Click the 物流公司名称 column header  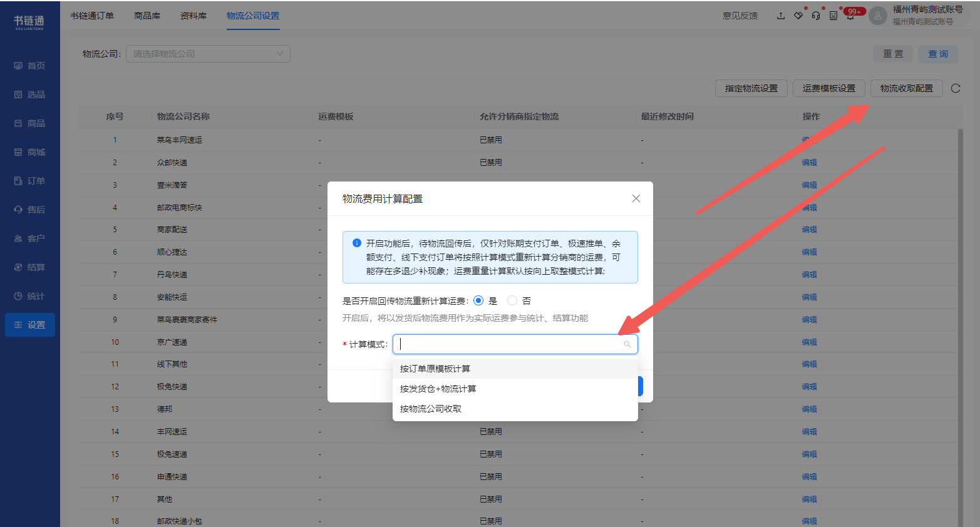[x=183, y=116]
